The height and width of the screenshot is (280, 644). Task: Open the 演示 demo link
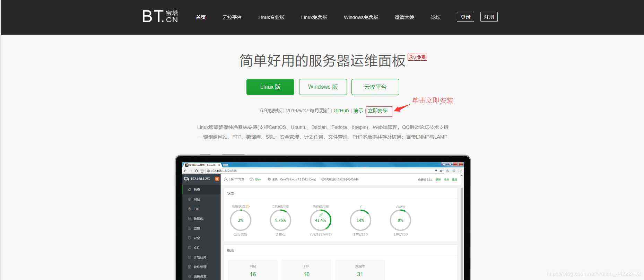[x=358, y=111]
